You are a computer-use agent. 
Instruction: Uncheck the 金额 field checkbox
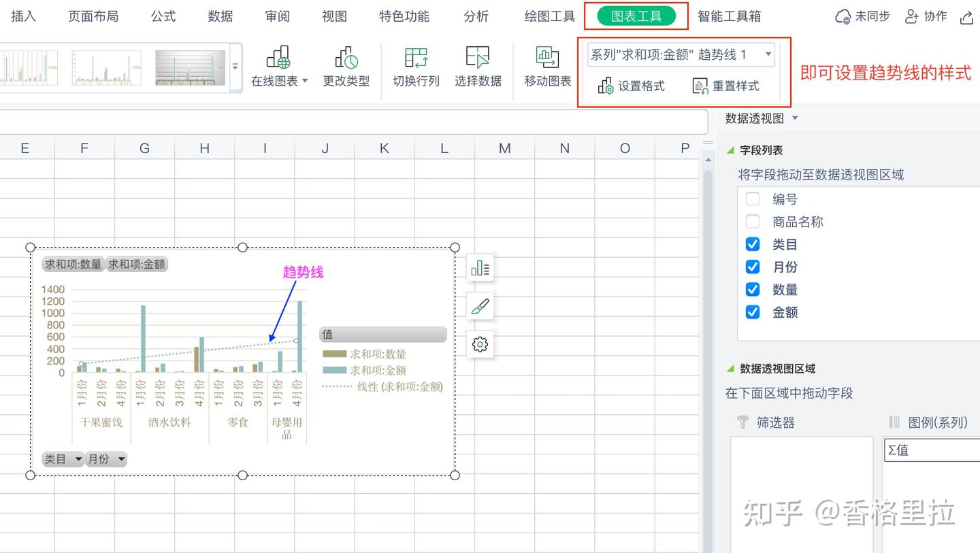pyautogui.click(x=753, y=312)
